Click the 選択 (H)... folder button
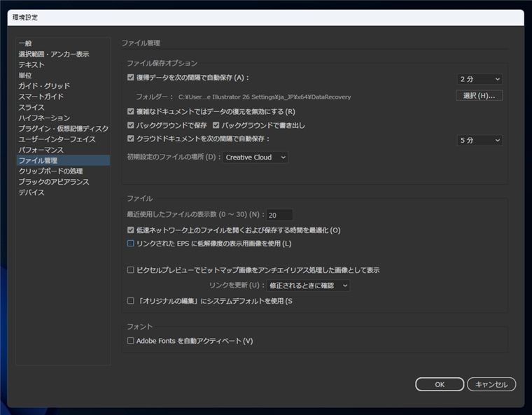 (x=479, y=96)
